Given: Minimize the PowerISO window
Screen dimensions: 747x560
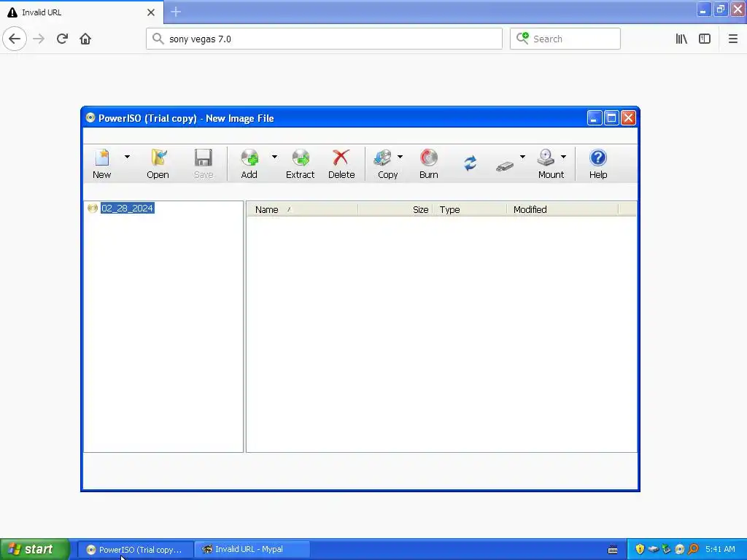Looking at the screenshot, I should 595,117.
